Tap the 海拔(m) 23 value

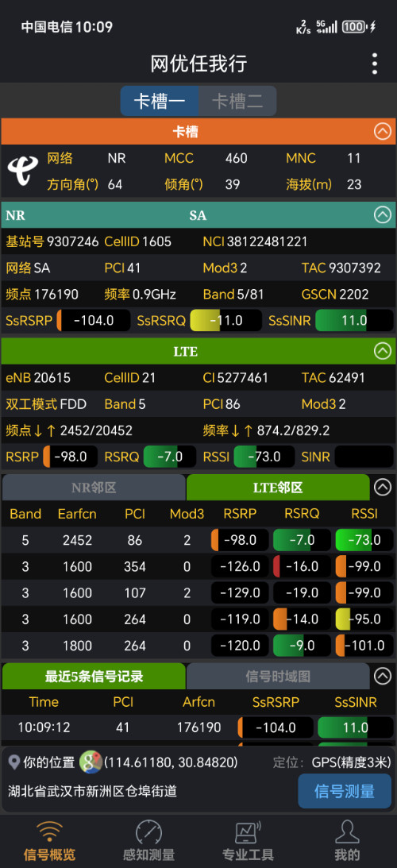point(354,184)
